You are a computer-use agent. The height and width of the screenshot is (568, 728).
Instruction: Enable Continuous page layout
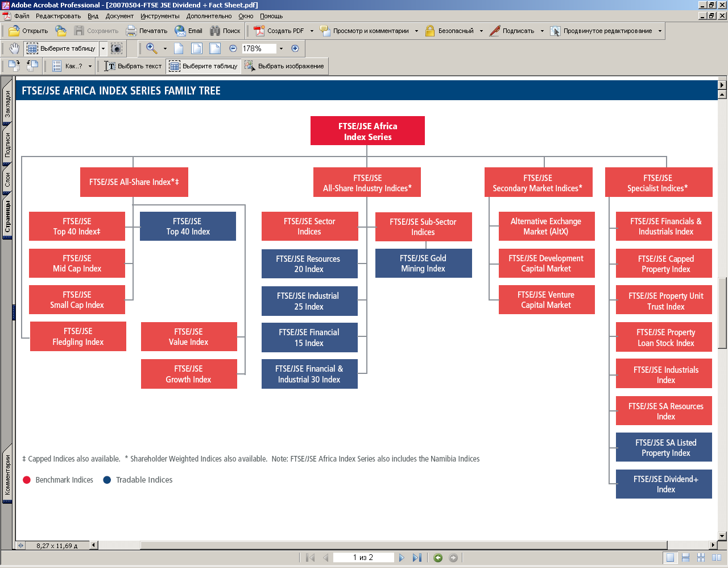point(685,558)
